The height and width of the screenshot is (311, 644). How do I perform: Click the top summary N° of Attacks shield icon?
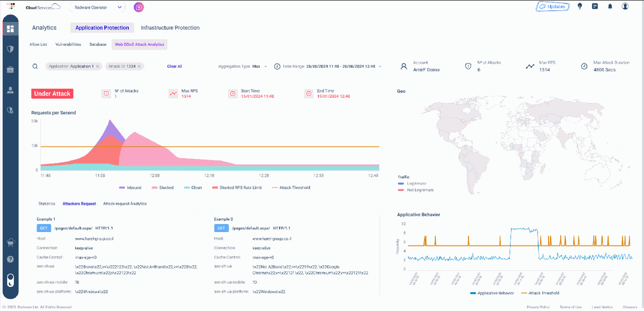pyautogui.click(x=467, y=67)
